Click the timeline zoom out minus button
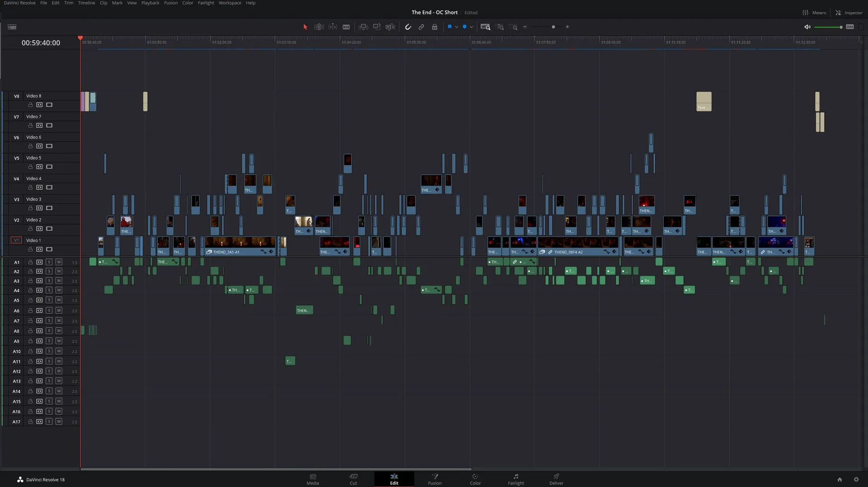 pyautogui.click(x=525, y=27)
